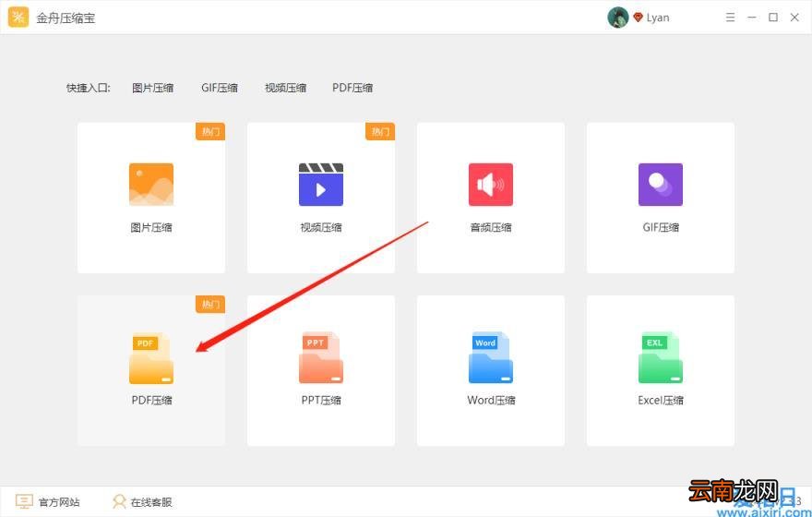Viewport: 812px width, 517px height.
Task: Click the 图片压缩 label under image tile
Action: click(151, 227)
